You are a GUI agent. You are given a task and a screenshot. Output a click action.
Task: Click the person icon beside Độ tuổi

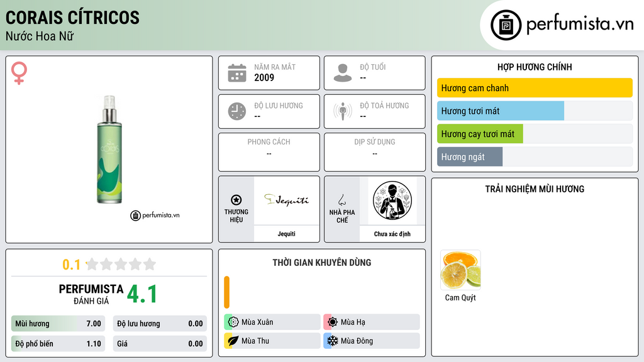[343, 73]
